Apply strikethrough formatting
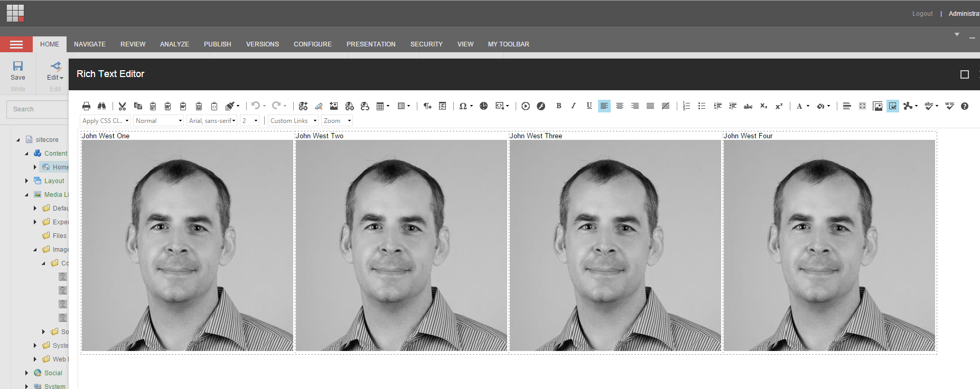Image resolution: width=980 pixels, height=389 pixels. [x=748, y=106]
